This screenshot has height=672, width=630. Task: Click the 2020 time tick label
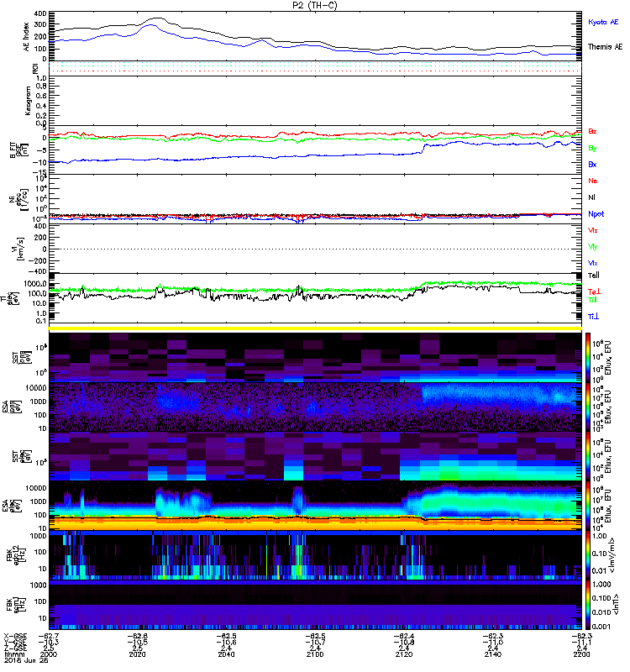tap(137, 654)
